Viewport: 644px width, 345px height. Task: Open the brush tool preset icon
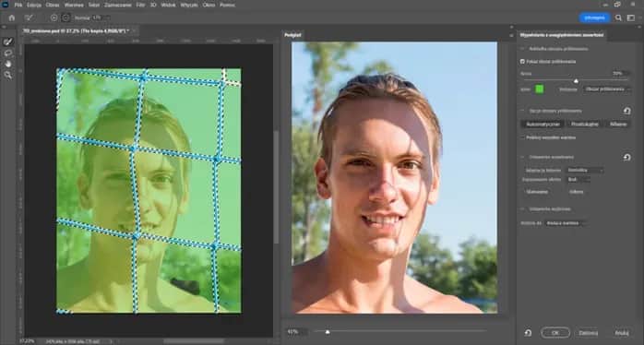point(29,18)
